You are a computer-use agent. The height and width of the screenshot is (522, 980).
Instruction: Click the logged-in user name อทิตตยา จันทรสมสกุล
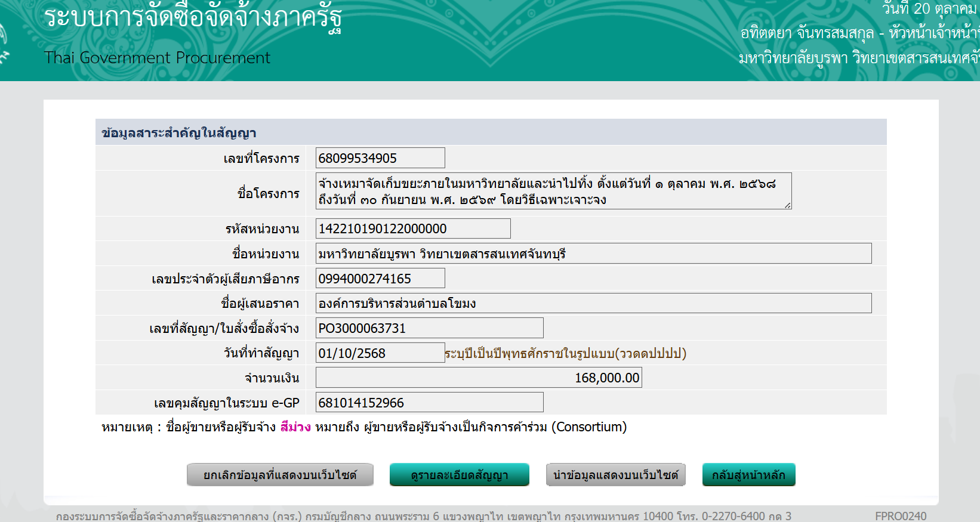point(806,33)
